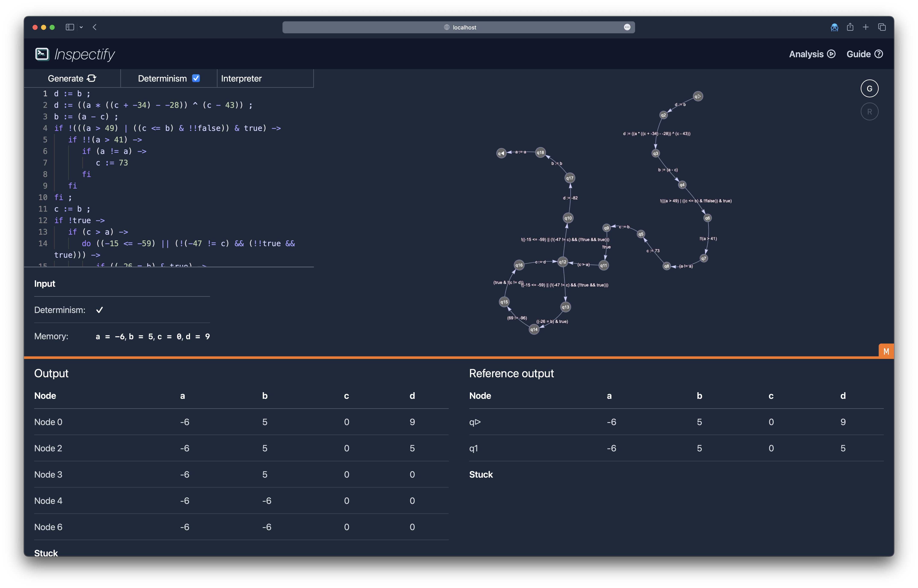Image resolution: width=918 pixels, height=588 pixels.
Task: Open a new browser tab with plus
Action: pos(866,27)
